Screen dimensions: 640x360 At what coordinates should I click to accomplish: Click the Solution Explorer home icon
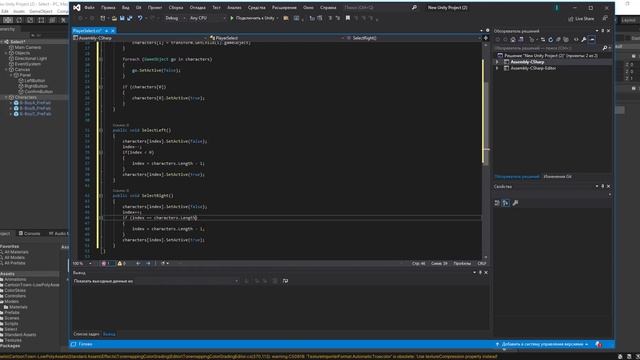tap(513, 40)
